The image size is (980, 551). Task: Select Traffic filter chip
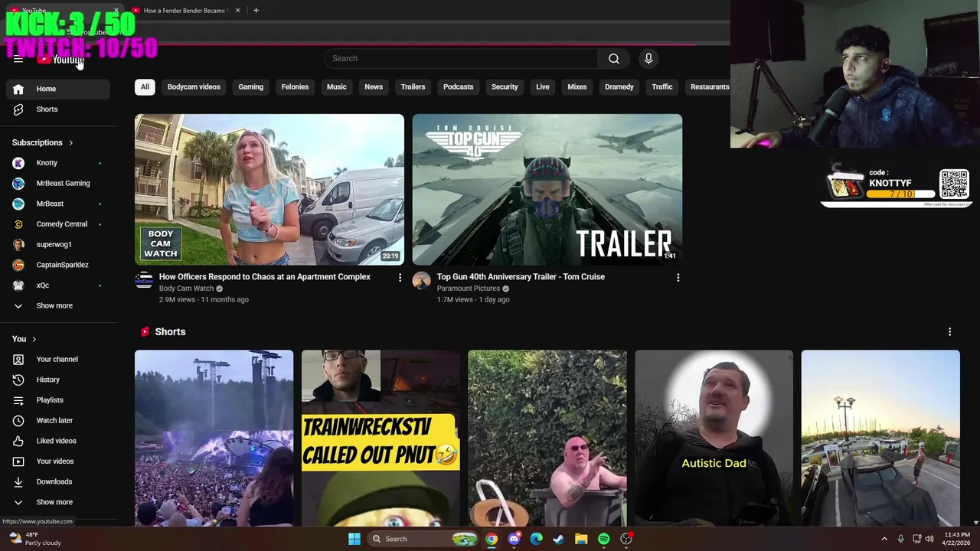(662, 87)
